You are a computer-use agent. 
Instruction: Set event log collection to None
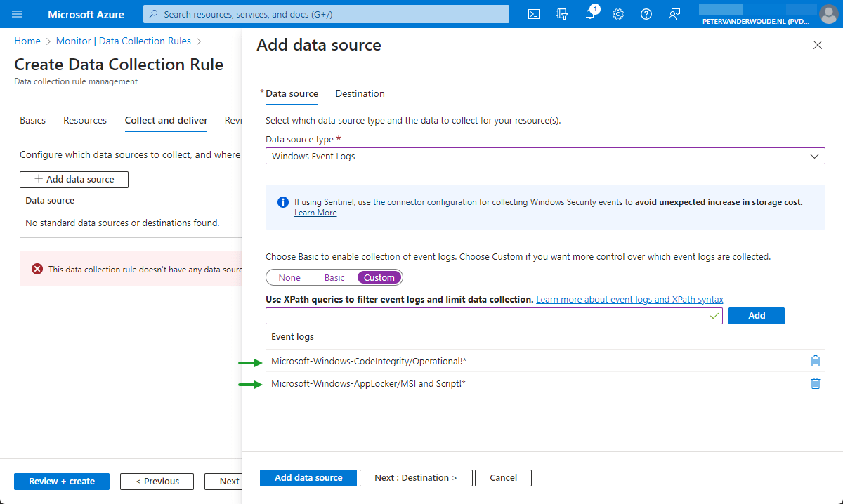tap(289, 277)
